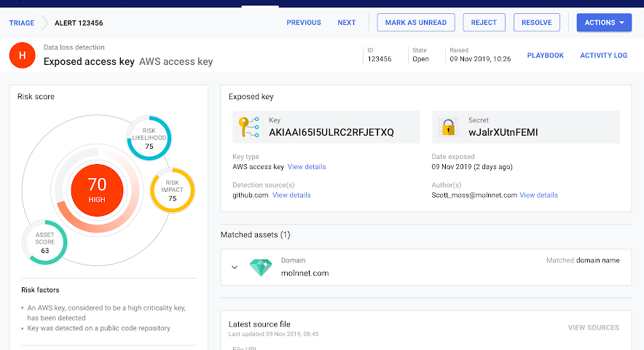Click the domain name molnnet.com
The width and height of the screenshot is (644, 350).
pyautogui.click(x=305, y=273)
